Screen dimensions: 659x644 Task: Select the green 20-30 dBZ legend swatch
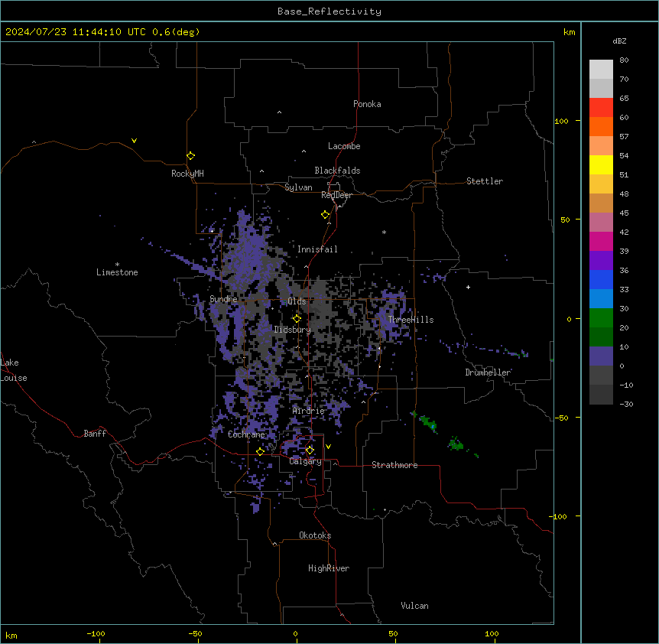tap(601, 318)
